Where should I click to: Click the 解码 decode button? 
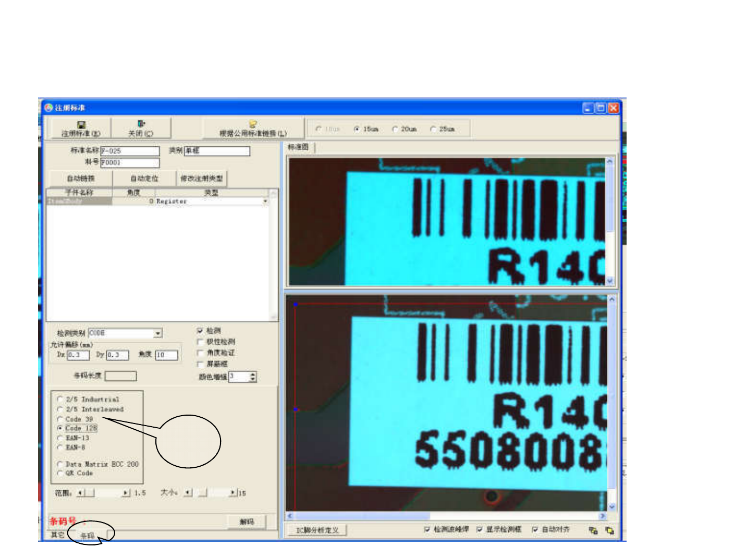pos(247,521)
